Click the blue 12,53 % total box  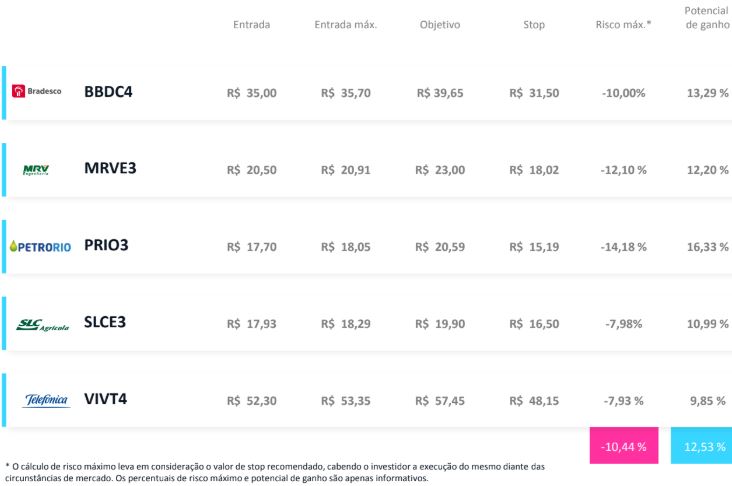(702, 445)
